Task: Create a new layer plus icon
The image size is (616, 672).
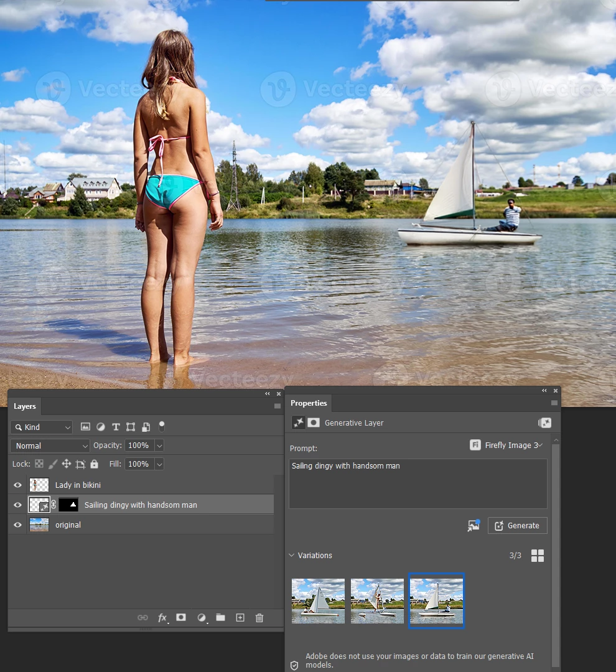Action: 240,618
